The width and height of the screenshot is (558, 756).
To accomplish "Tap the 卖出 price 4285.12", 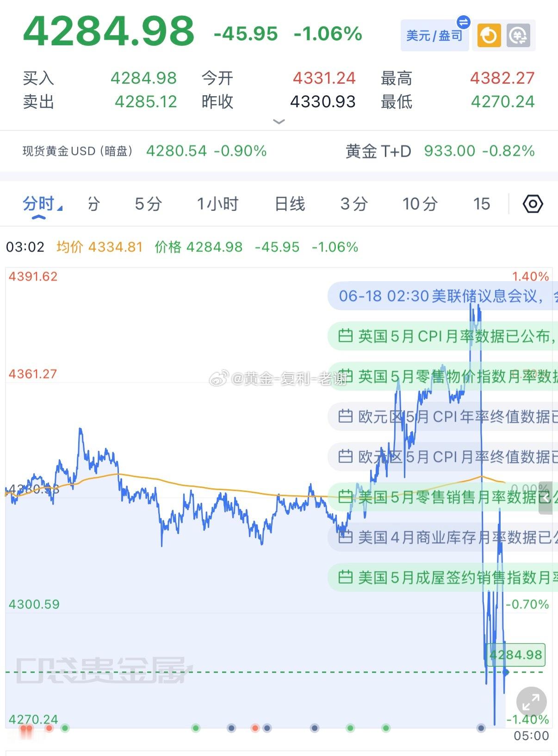I will 146,101.
